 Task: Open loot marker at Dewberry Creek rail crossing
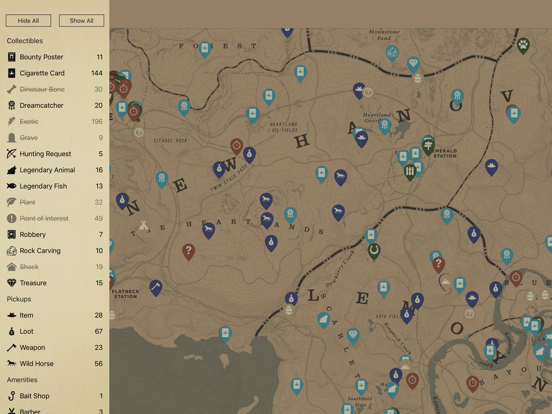tap(291, 300)
